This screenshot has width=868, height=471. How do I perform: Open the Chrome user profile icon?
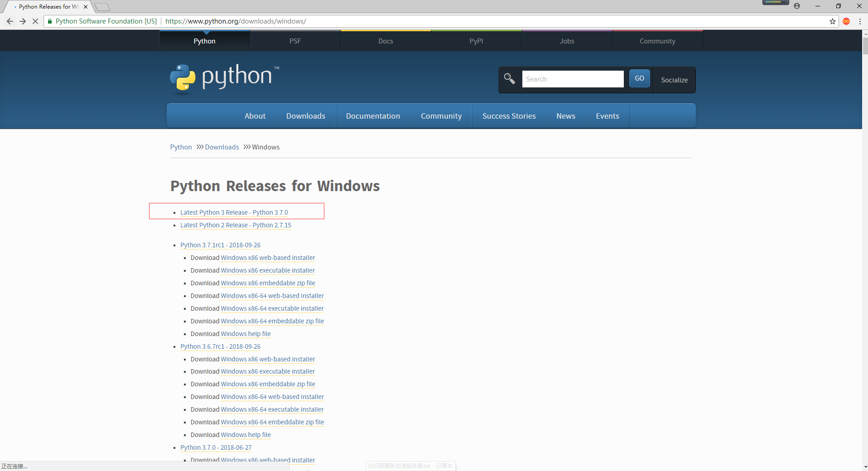[797, 6]
